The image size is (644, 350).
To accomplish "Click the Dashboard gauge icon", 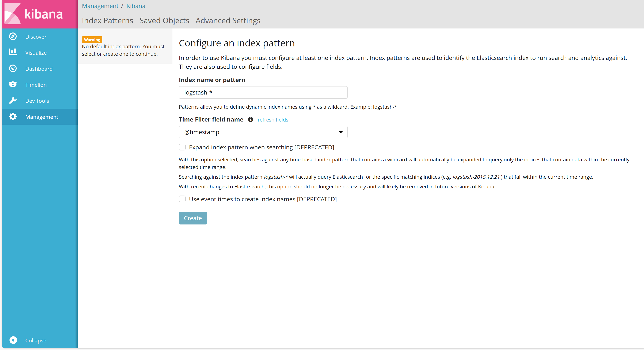I will [13, 68].
